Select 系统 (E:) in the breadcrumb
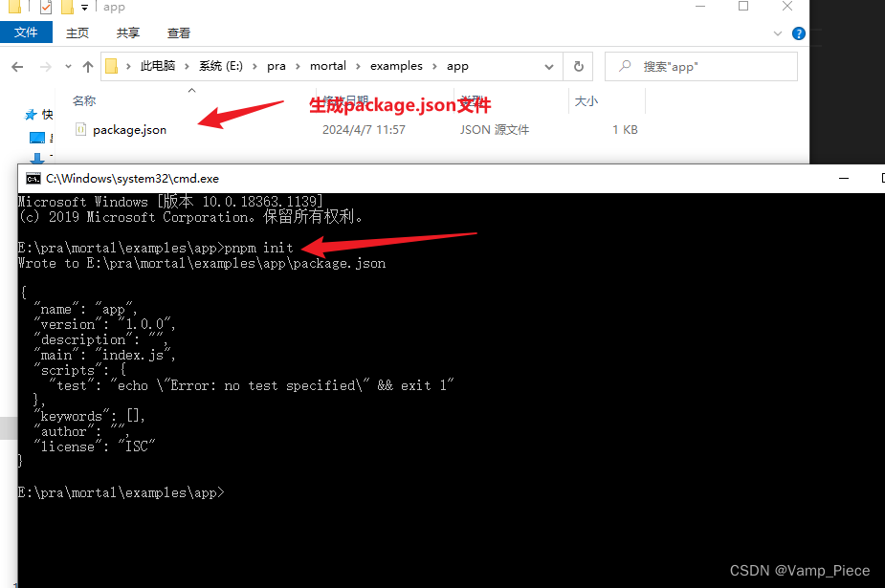 tap(221, 66)
